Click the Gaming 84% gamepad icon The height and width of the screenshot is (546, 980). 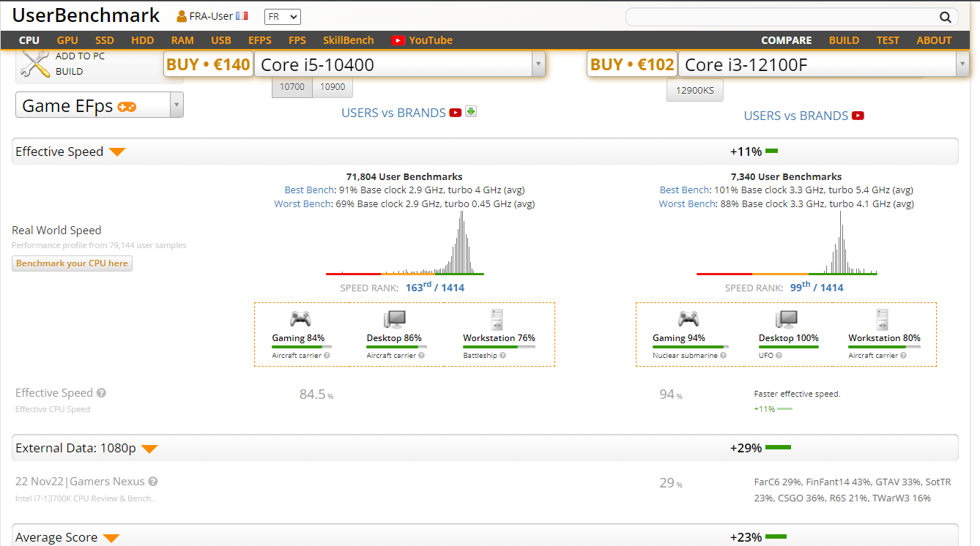(300, 318)
